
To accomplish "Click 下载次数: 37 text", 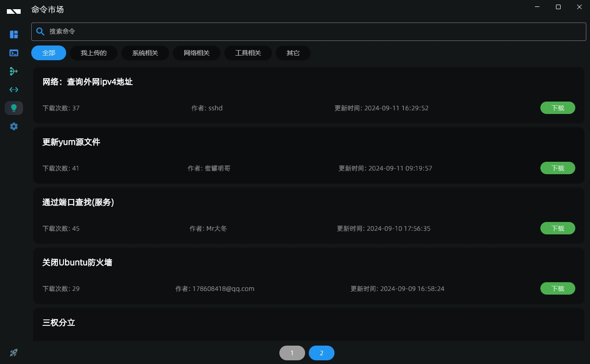I will (61, 108).
